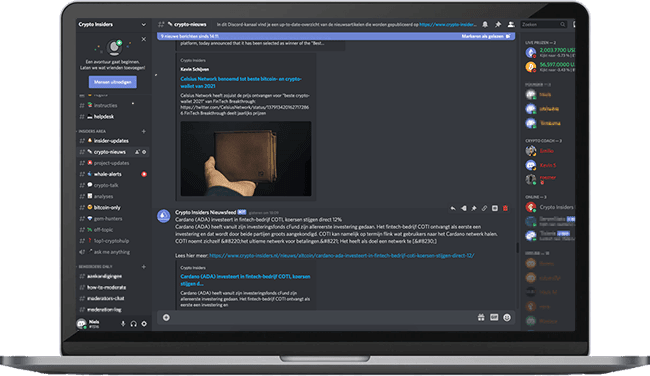
Task: Click crypto-nieuws channel name in header
Action: [x=190, y=24]
